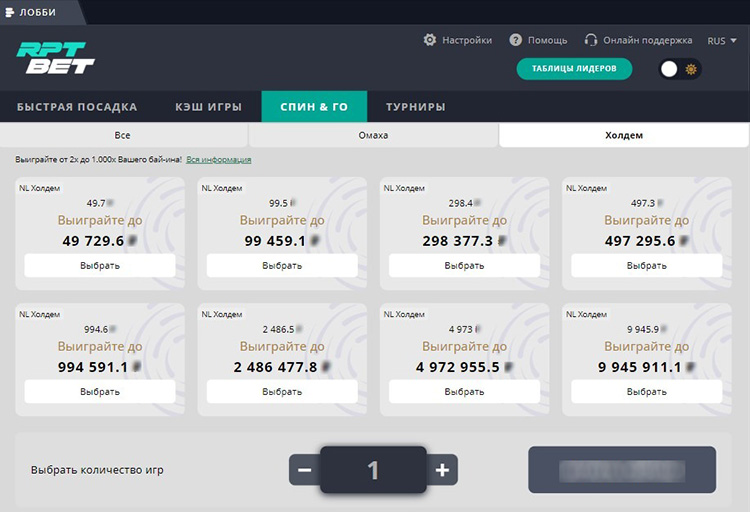Open the Вся информация link
Viewport: 750px width, 512px height.
pos(219,160)
